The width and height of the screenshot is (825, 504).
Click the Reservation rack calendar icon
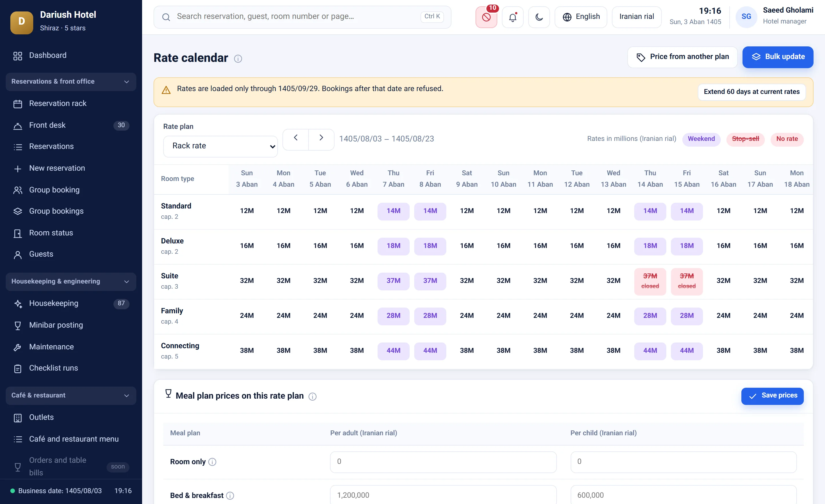pos(18,104)
